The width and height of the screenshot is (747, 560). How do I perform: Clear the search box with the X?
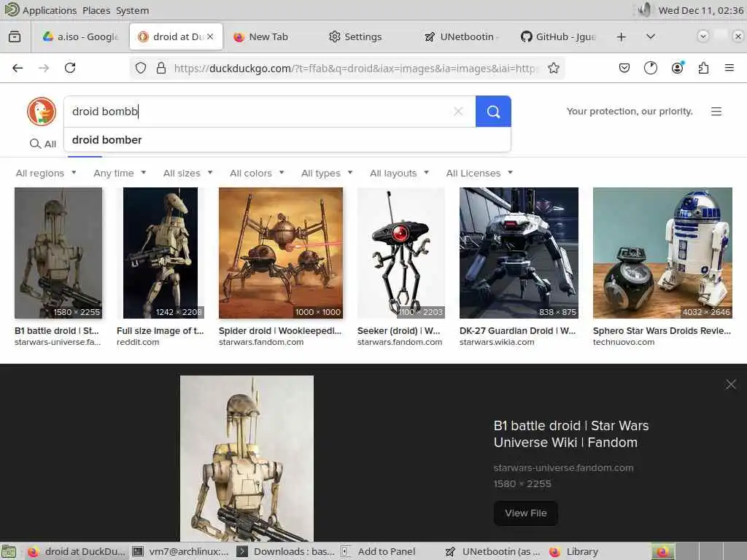458,112
